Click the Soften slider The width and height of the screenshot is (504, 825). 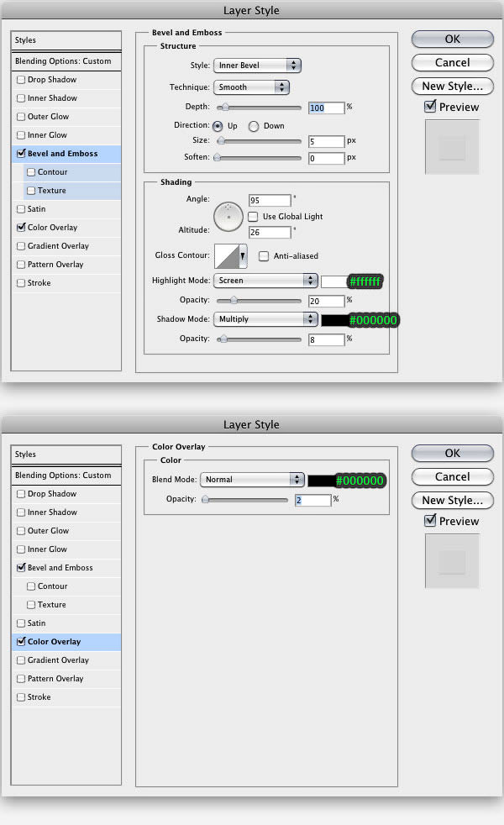click(x=257, y=158)
